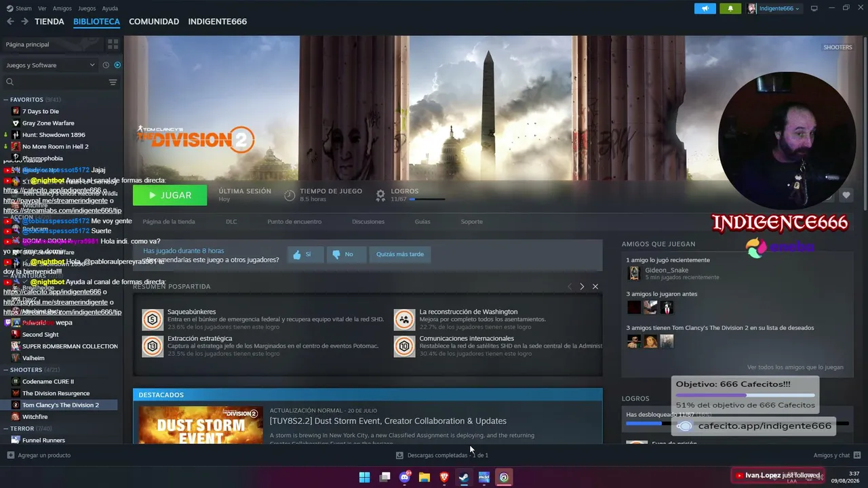Open the Guías tab
This screenshot has height=488, width=868.
(422, 222)
